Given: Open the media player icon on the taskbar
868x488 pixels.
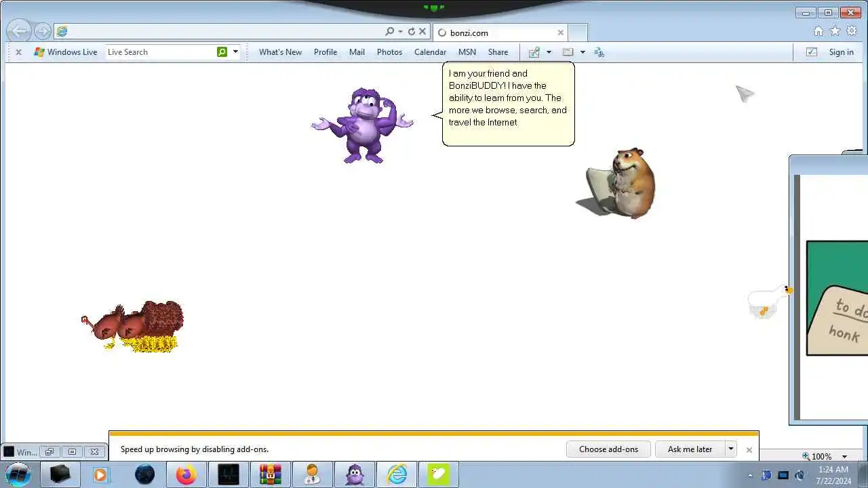Looking at the screenshot, I should 100,474.
